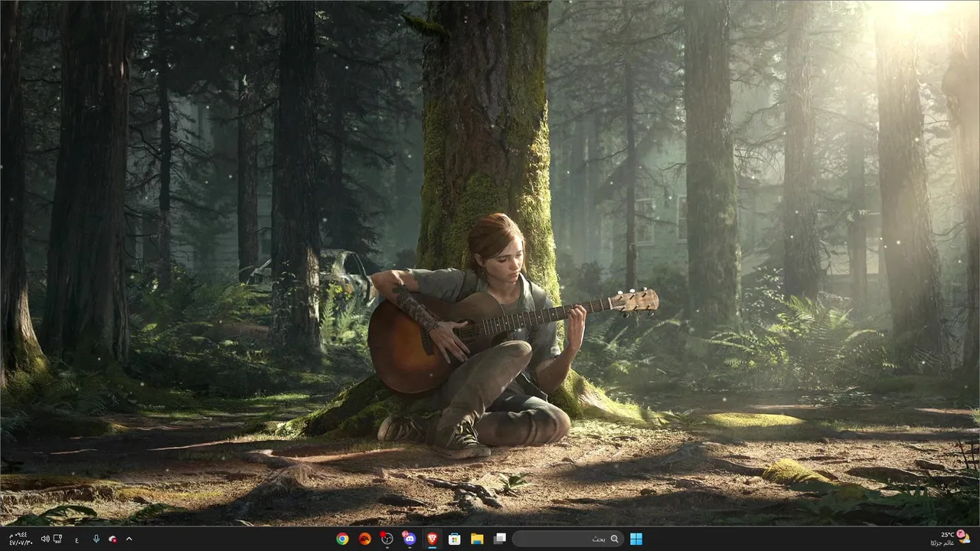
Task: Click the cloud sync error tray icon
Action: [113, 539]
